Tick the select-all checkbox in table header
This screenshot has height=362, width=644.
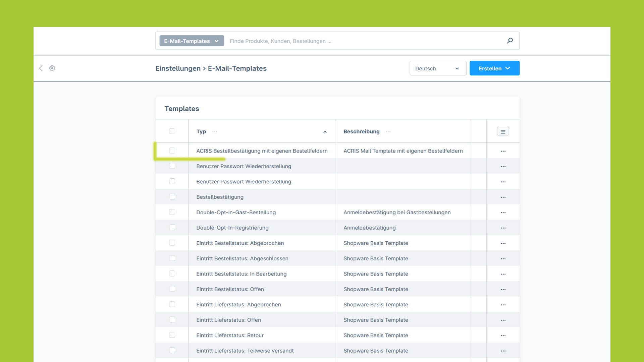(172, 131)
